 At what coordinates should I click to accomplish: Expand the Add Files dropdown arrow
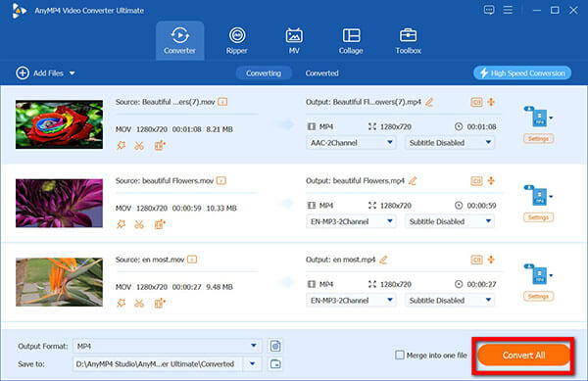72,73
